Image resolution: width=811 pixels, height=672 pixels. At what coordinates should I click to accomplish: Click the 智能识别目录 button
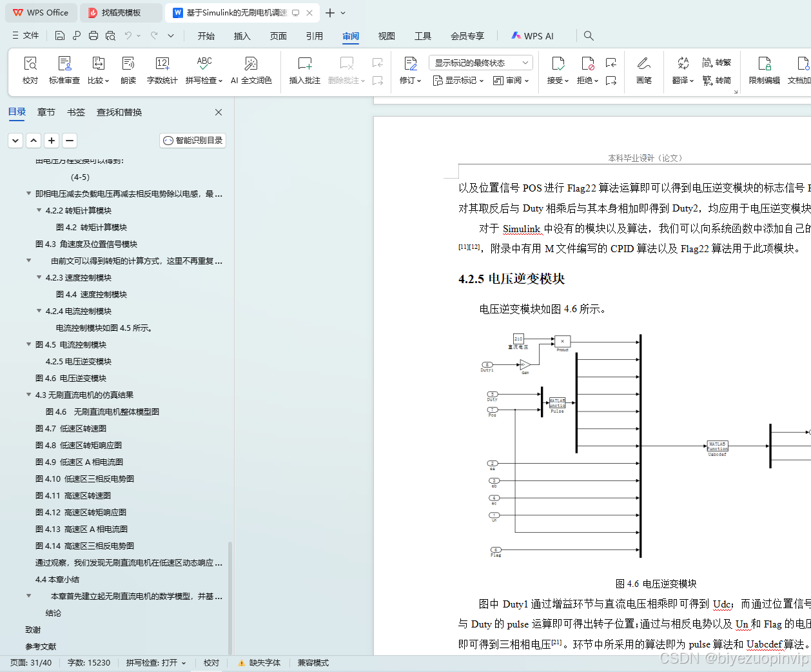pyautogui.click(x=193, y=140)
